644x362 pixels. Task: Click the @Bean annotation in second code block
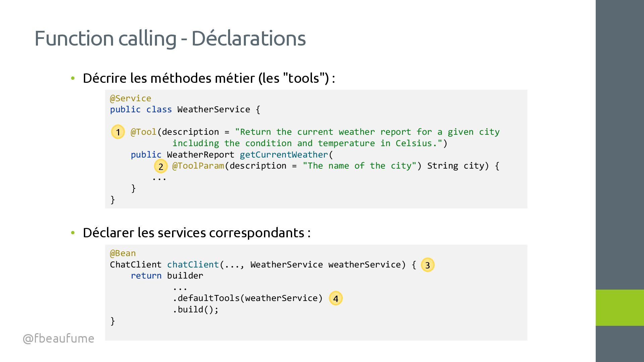pyautogui.click(x=123, y=253)
